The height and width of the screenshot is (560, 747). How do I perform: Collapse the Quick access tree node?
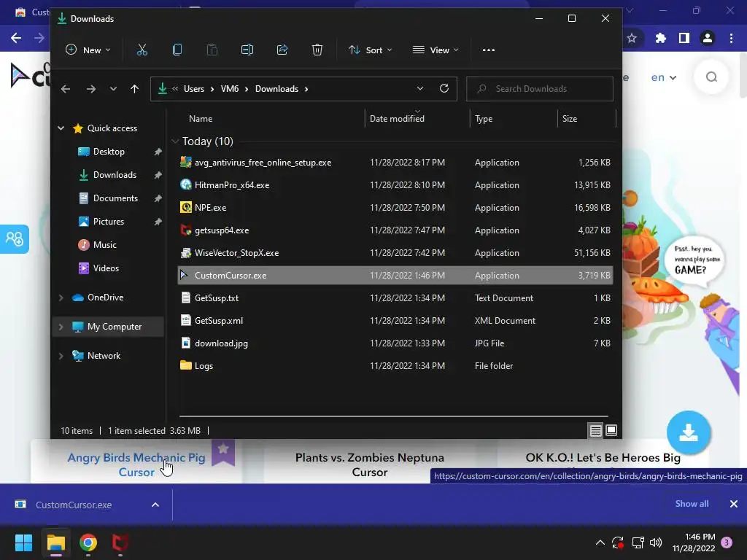(x=61, y=128)
